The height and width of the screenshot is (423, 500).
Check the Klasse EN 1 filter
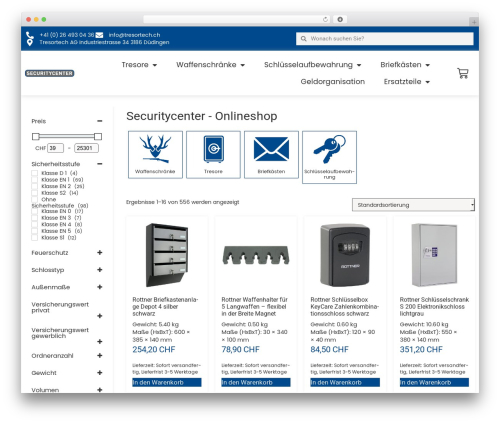[34, 180]
